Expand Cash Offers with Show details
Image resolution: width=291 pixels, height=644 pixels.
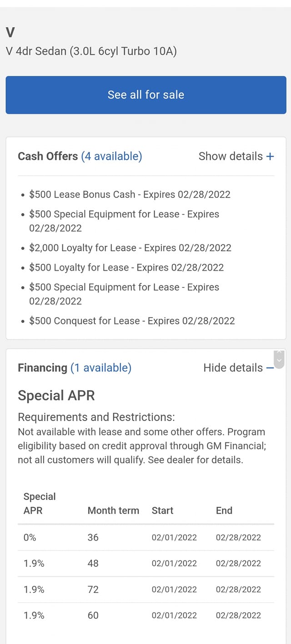[231, 156]
